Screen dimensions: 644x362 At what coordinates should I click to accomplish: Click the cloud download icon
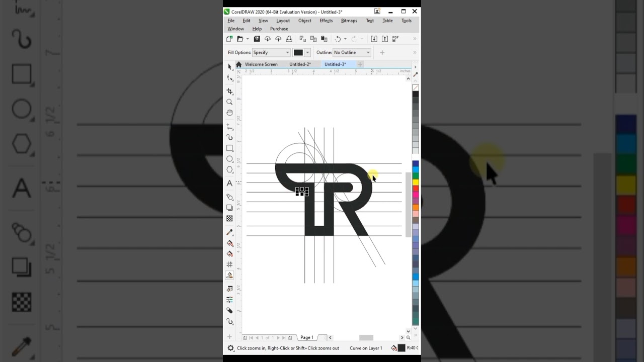click(267, 39)
